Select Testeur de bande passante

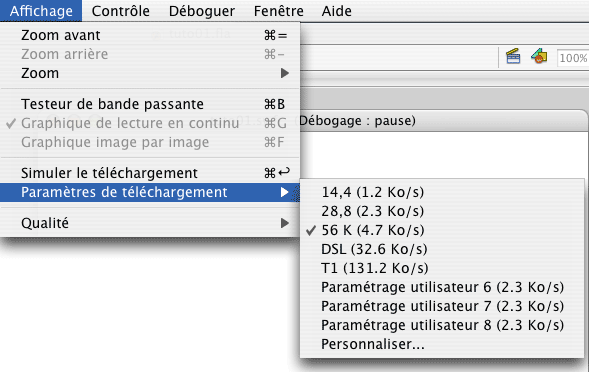tap(150, 104)
